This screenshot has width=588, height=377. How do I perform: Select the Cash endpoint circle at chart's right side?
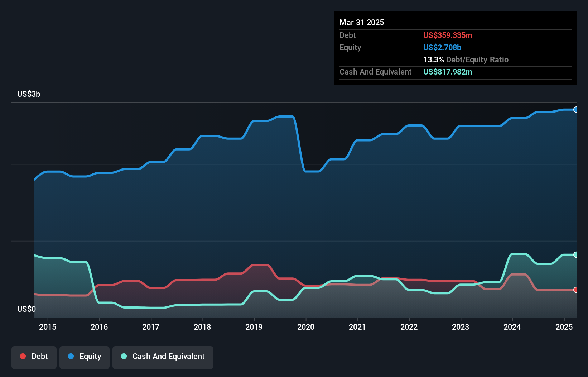tap(575, 254)
